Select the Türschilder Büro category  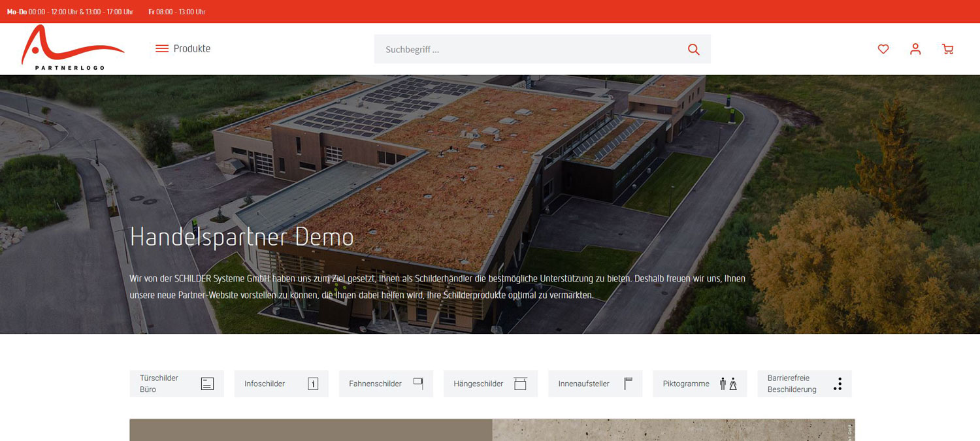[177, 384]
